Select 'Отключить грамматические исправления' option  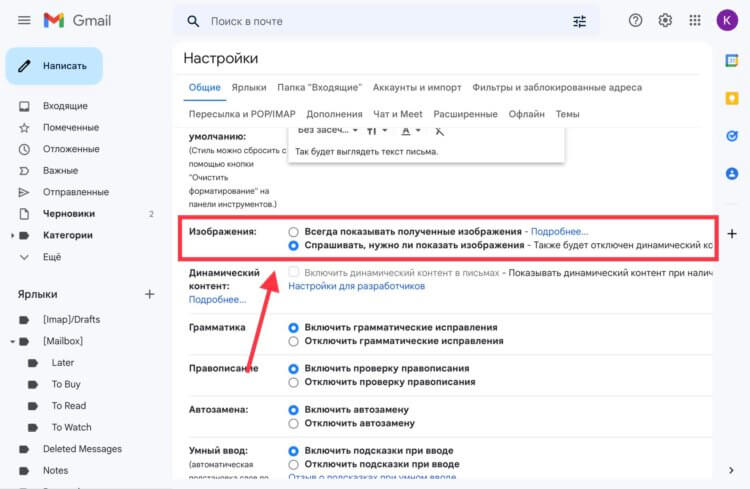pyautogui.click(x=293, y=341)
